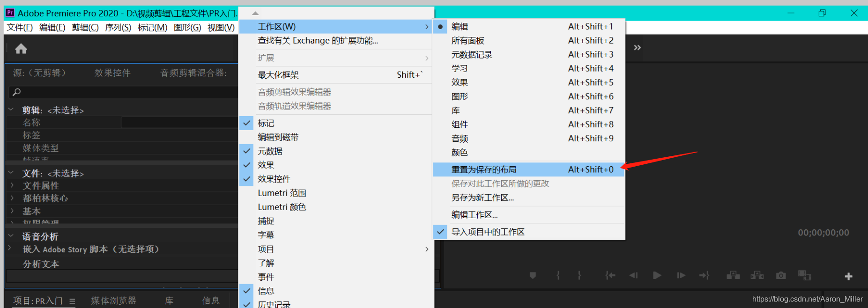The height and width of the screenshot is (308, 868).
Task: Click the Comparison View icon
Action: click(804, 275)
